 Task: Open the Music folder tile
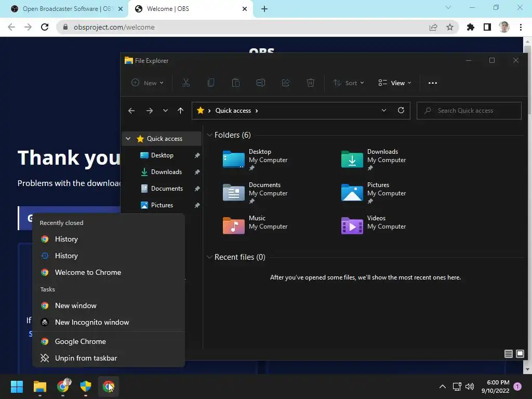(x=255, y=225)
